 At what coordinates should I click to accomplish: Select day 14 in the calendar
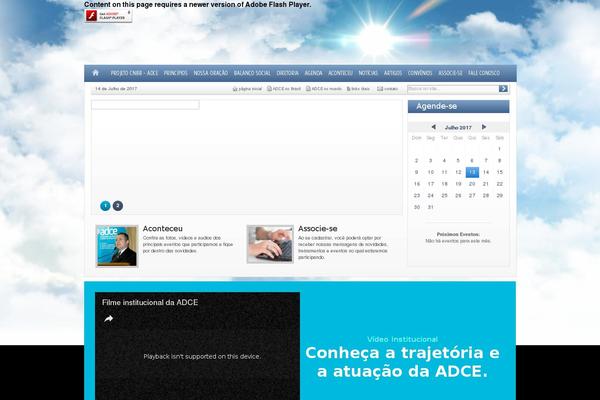click(x=486, y=172)
